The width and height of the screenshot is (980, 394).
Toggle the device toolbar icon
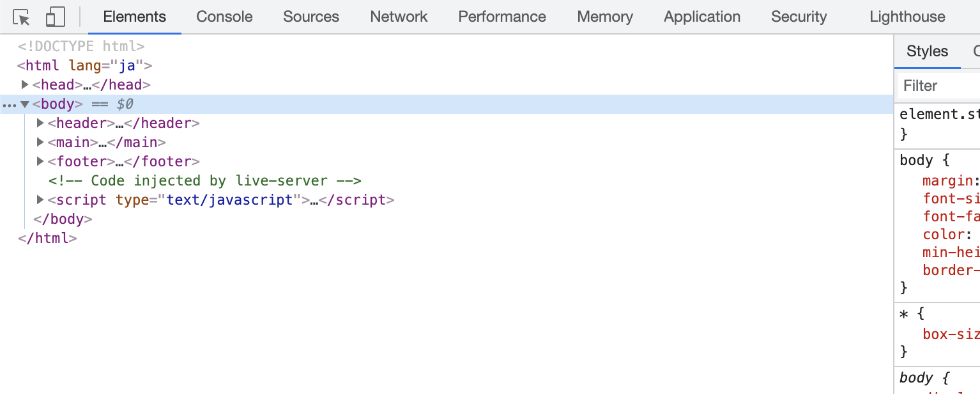[x=56, y=17]
